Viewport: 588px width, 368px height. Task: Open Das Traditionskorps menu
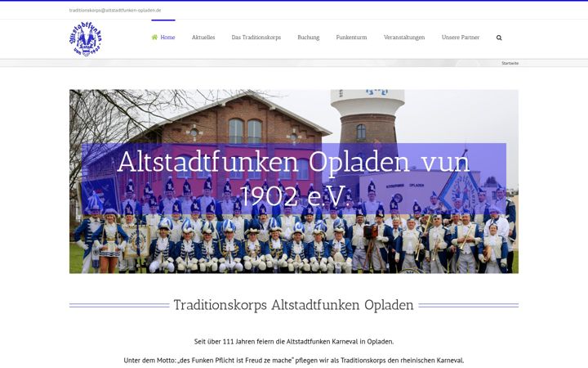[x=256, y=37]
